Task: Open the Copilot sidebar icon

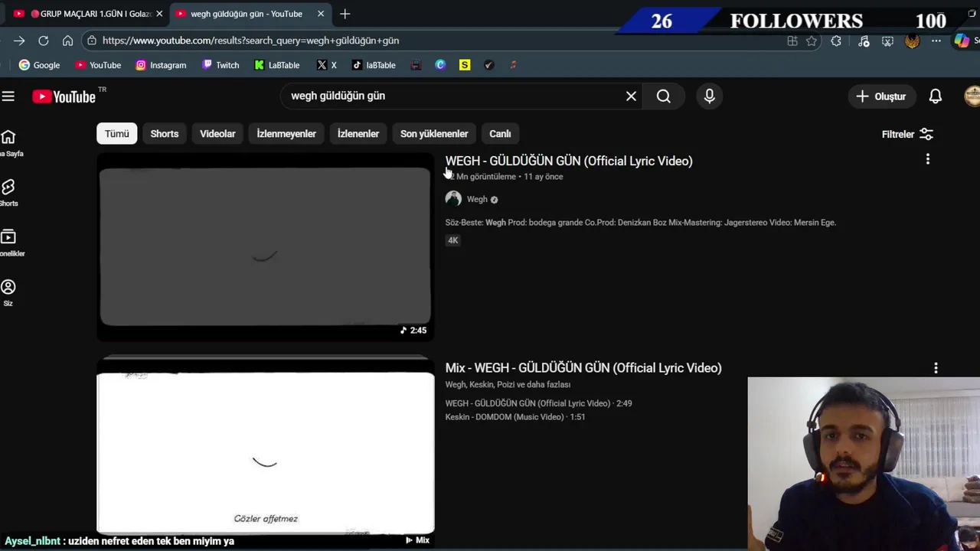Action: click(962, 41)
